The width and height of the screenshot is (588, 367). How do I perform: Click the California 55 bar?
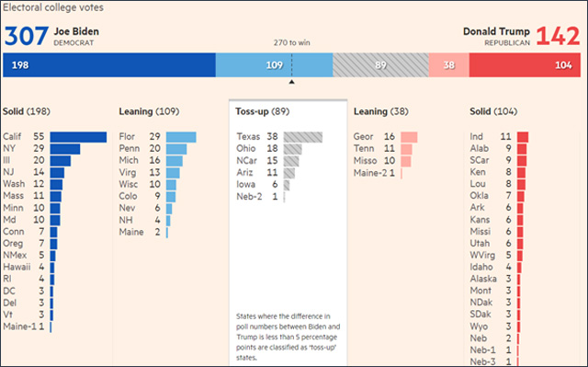coord(78,137)
